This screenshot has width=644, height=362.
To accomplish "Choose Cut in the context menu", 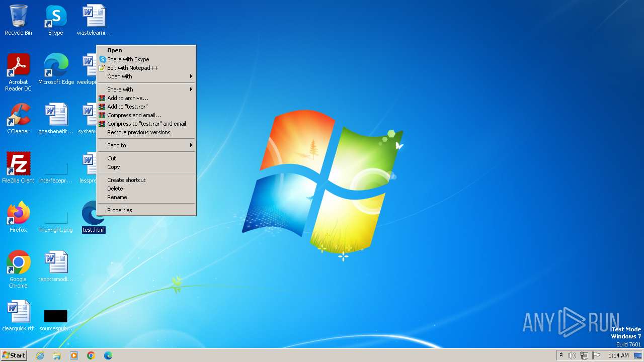I will pos(146,158).
